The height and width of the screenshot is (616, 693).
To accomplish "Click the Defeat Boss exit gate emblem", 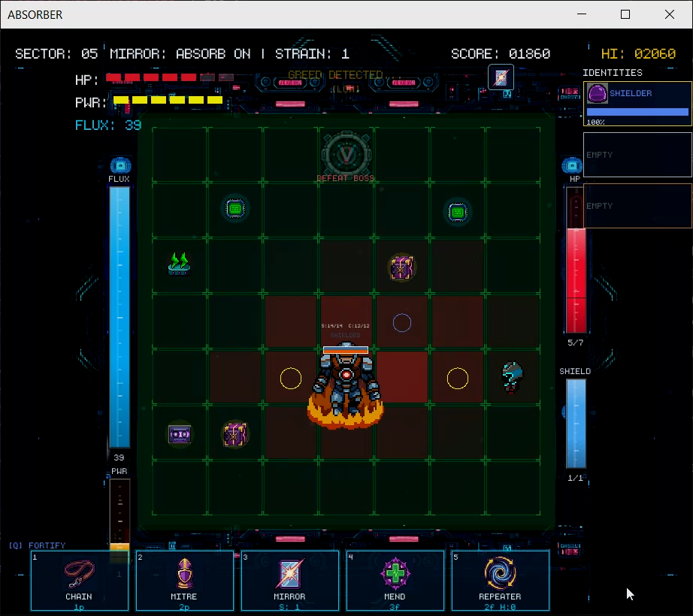I will 346,154.
